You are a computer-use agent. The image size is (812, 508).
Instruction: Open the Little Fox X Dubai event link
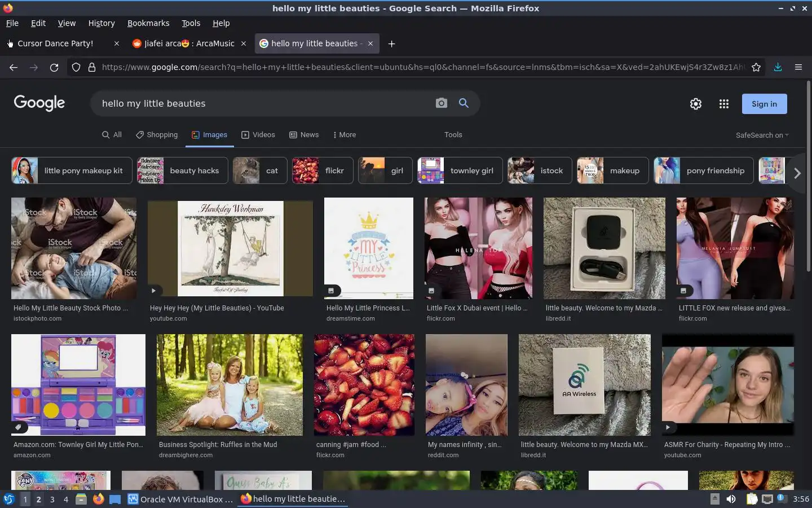coord(477,308)
